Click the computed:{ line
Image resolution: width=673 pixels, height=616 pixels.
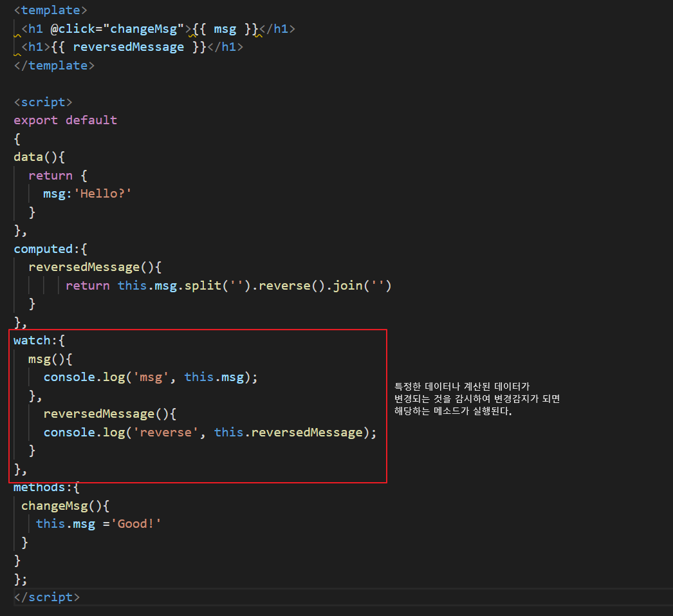(x=50, y=249)
